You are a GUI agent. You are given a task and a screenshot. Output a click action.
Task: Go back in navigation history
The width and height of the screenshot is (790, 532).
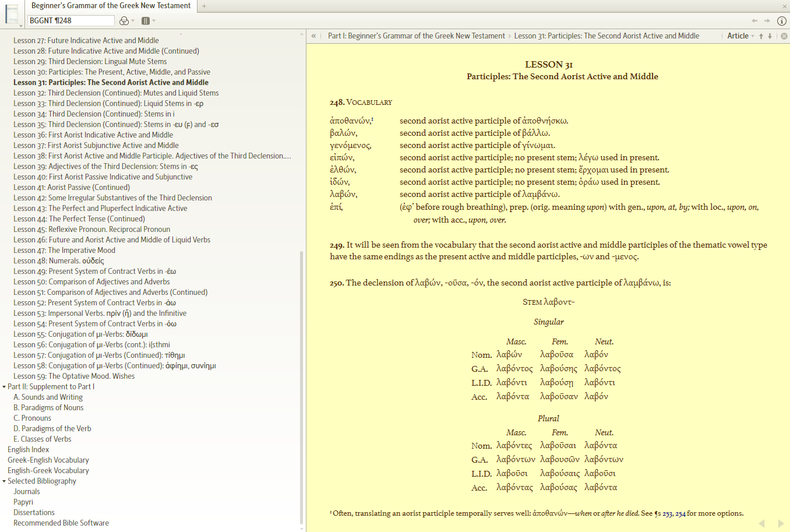[754, 21]
